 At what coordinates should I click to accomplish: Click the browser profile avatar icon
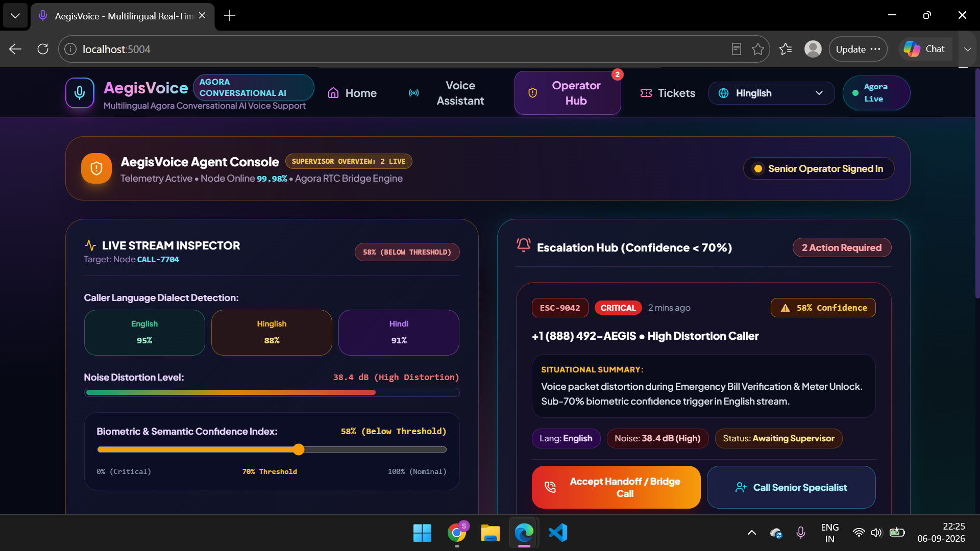(x=813, y=49)
